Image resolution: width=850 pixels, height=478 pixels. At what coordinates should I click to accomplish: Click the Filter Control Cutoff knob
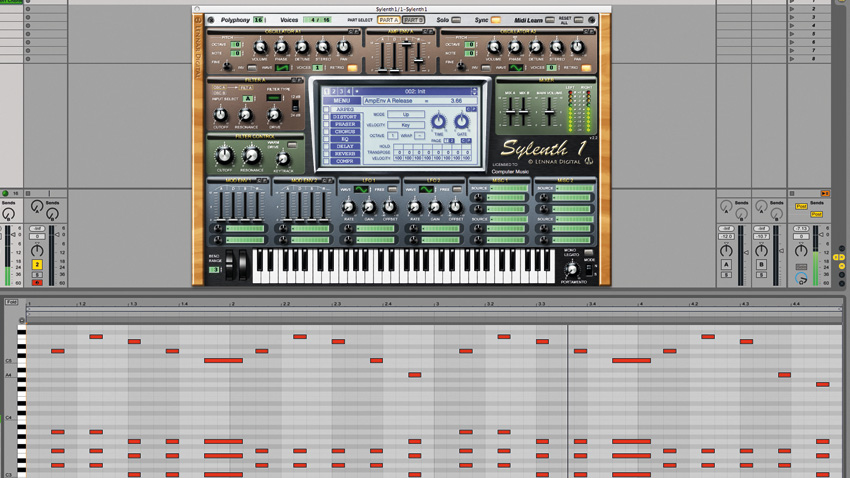coord(224,156)
